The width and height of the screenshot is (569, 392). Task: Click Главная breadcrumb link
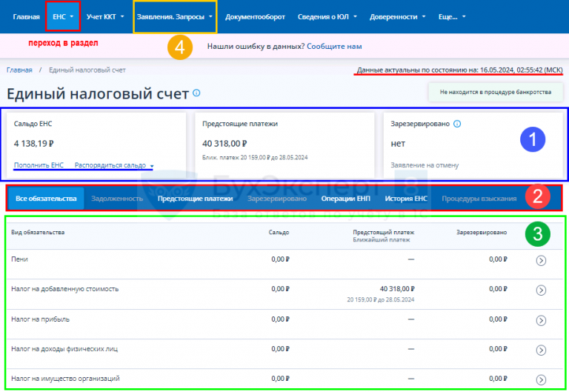coord(19,70)
